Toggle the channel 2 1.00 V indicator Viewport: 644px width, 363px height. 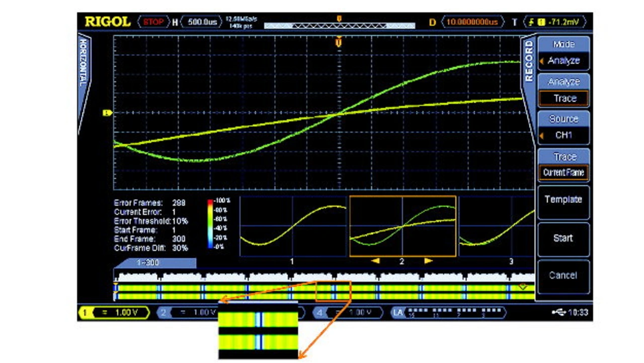(x=187, y=313)
